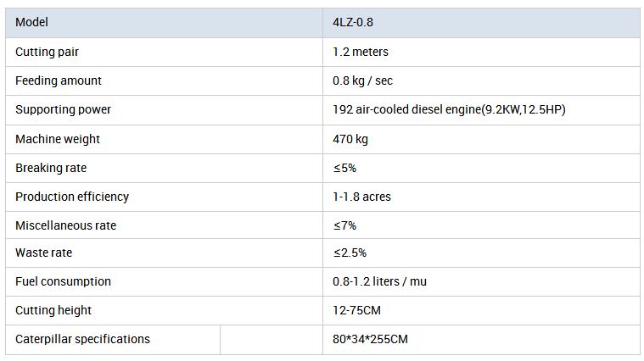
Task: Click the Cutting pair label
Action: (x=47, y=52)
